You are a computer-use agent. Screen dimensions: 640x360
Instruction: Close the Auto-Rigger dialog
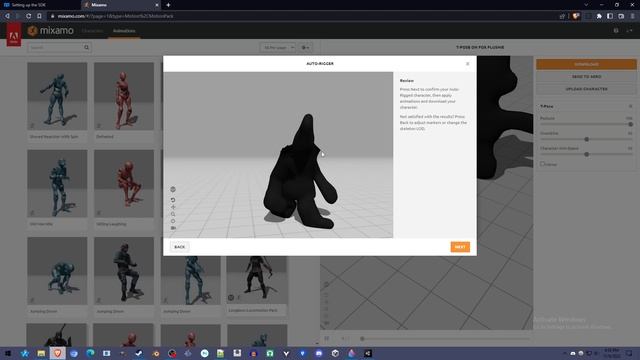tap(468, 64)
